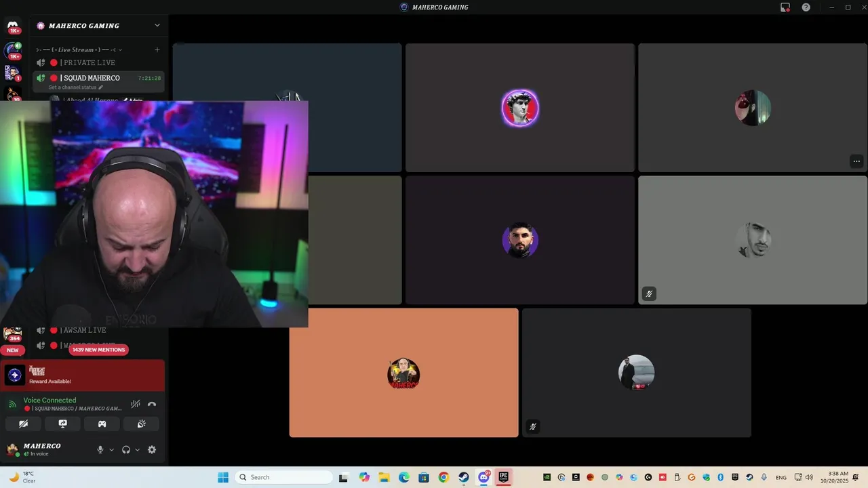Viewport: 868px width, 488px height.
Task: Open Steam from taskbar
Action: point(463,477)
